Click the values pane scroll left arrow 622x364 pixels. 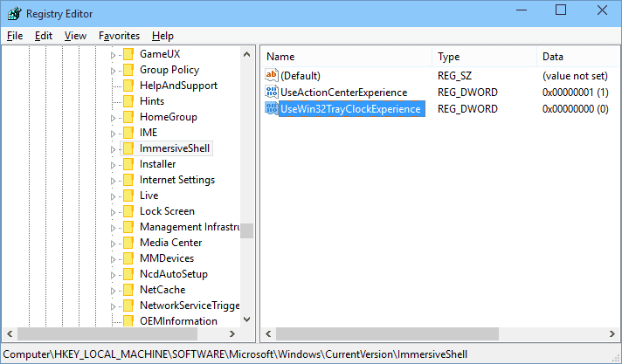click(x=268, y=333)
